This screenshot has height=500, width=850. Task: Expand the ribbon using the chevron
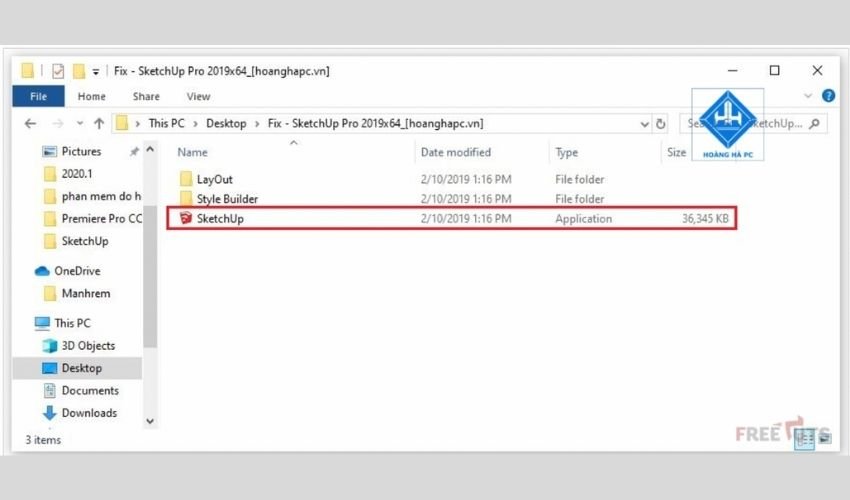point(808,96)
